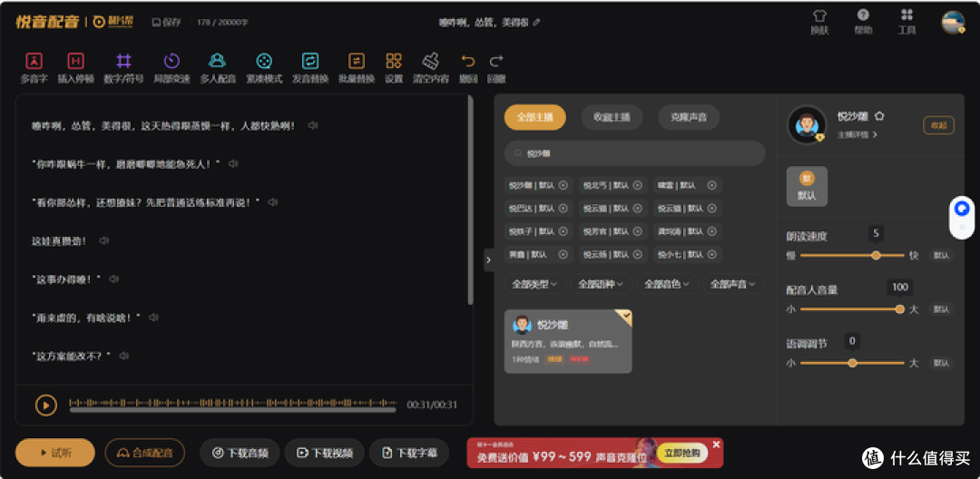The image size is (980, 479).
Task: Reset 配音人音量 with its 默认 button
Action: (x=941, y=309)
